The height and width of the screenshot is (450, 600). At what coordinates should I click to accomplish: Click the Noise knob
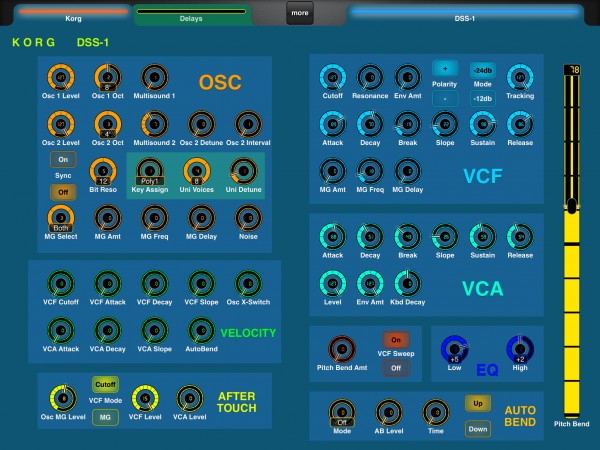248,218
